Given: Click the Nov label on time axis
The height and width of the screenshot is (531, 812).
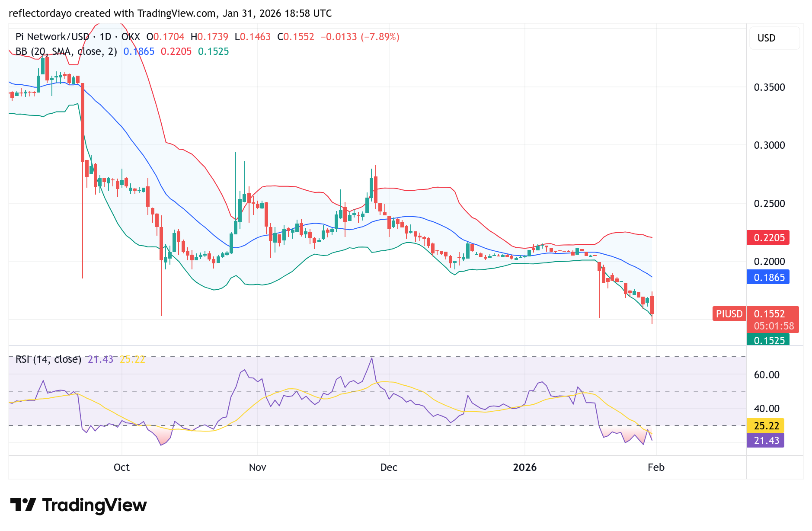Looking at the screenshot, I should (x=257, y=467).
